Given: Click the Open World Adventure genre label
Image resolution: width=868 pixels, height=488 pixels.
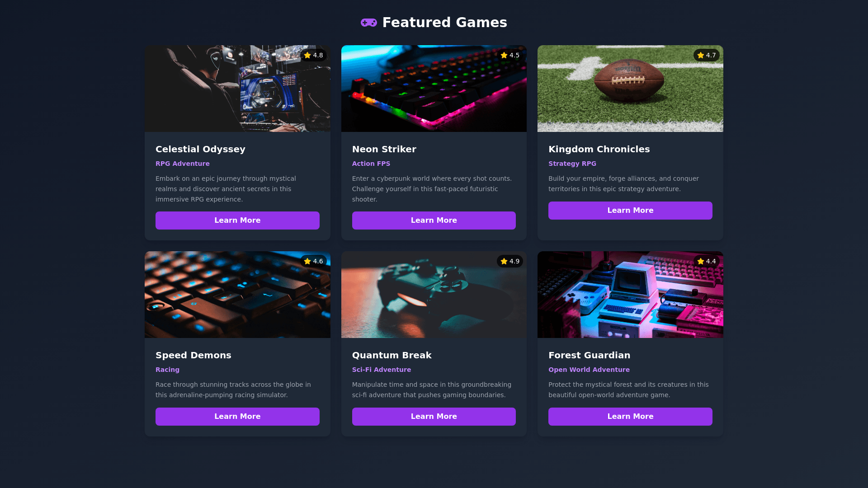Looking at the screenshot, I should tap(589, 370).
